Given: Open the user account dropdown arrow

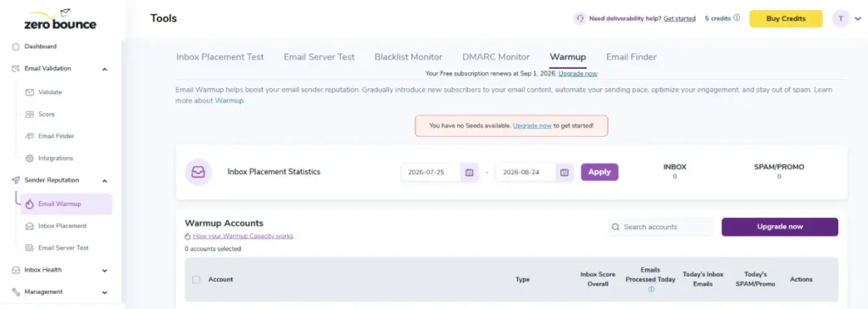Looking at the screenshot, I should click(858, 19).
